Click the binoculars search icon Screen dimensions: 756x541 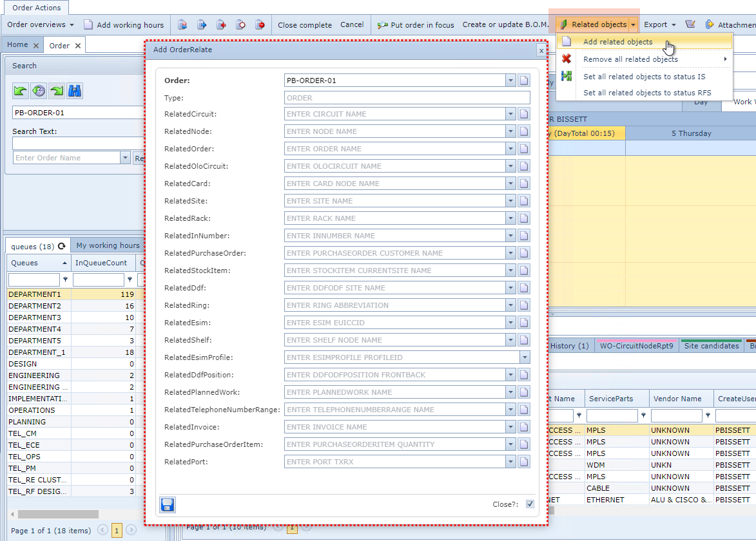[75, 91]
